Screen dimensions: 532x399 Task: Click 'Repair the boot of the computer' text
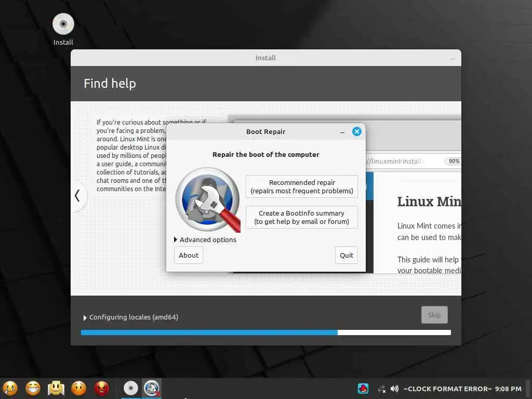(x=265, y=154)
